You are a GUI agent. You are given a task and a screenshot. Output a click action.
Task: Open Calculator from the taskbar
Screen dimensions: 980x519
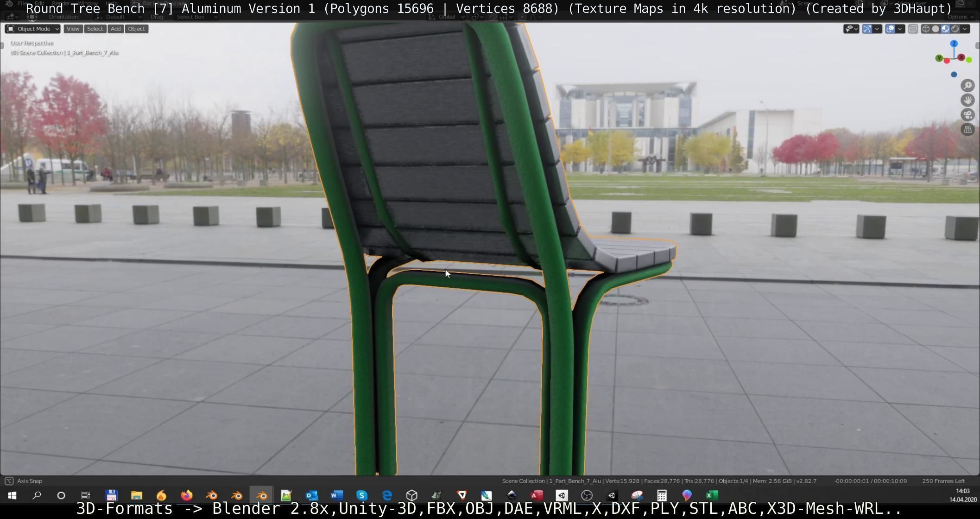pos(662,495)
